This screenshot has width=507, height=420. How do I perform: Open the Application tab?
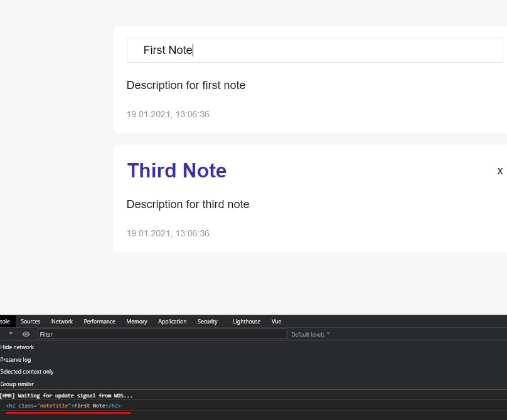coord(172,322)
